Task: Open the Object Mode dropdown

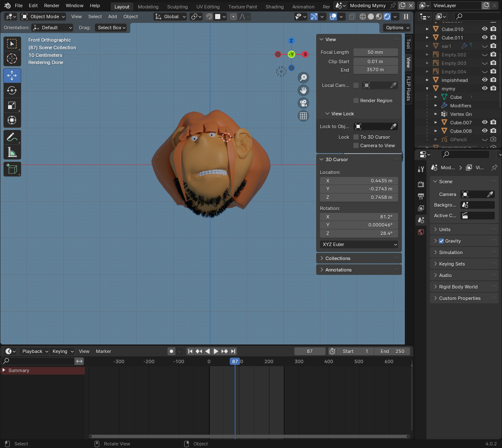Action: point(43,17)
